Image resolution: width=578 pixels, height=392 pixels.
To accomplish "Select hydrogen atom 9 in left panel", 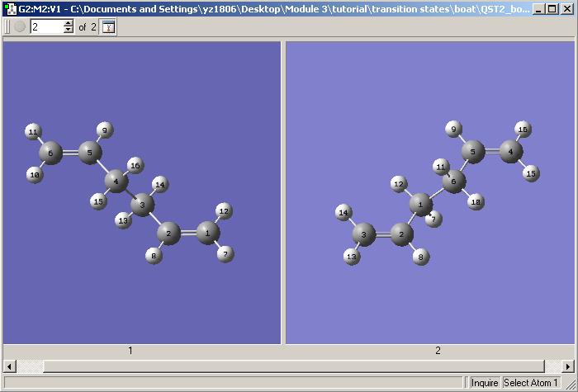I will click(105, 130).
